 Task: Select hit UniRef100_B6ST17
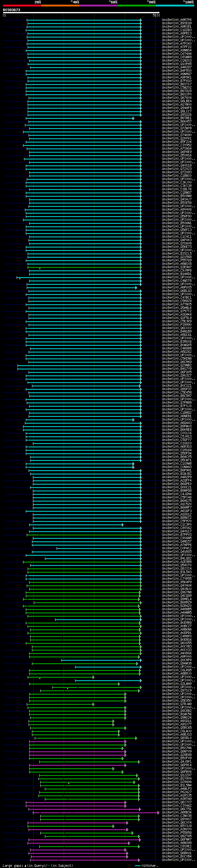pos(177,84)
